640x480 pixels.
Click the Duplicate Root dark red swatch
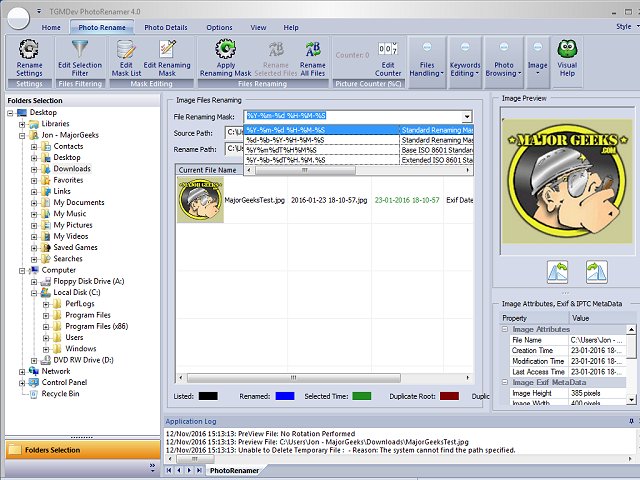(449, 396)
